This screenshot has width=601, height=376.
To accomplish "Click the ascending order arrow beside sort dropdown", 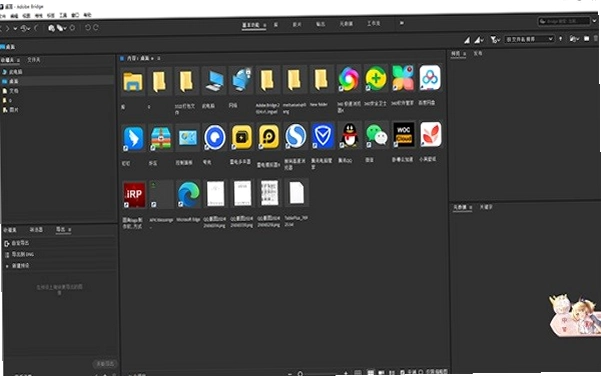I will coord(561,39).
